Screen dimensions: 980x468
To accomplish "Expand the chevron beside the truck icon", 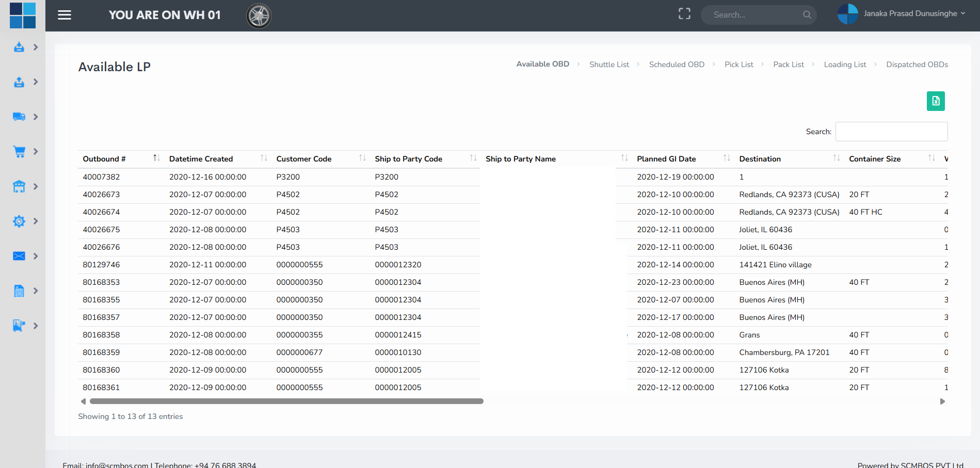I will (36, 117).
